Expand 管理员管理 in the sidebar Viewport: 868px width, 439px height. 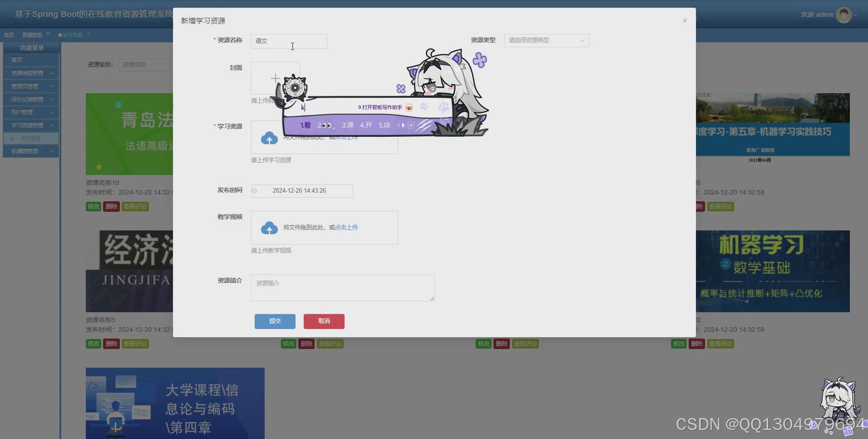coord(31,86)
